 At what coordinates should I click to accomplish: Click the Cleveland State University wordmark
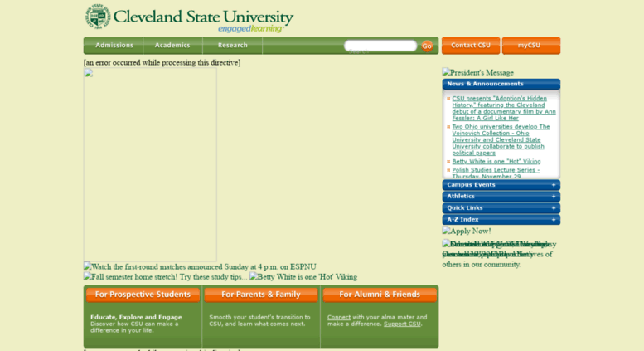pyautogui.click(x=203, y=17)
